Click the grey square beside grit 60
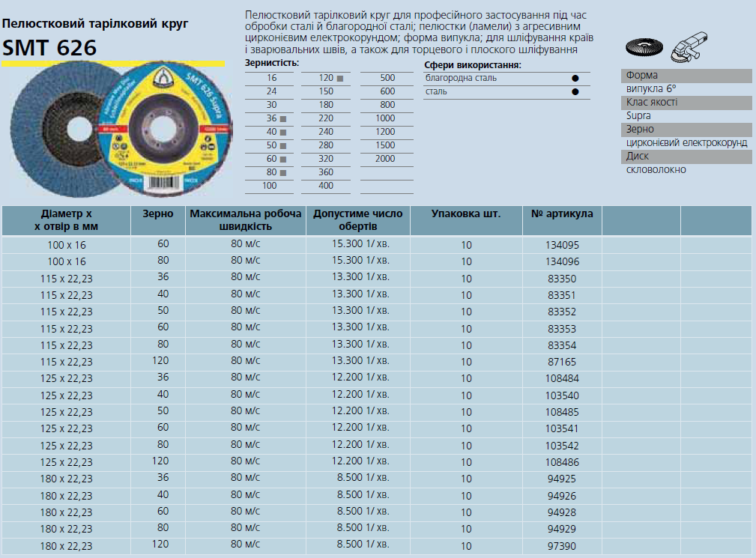The height and width of the screenshot is (558, 756). (x=283, y=160)
